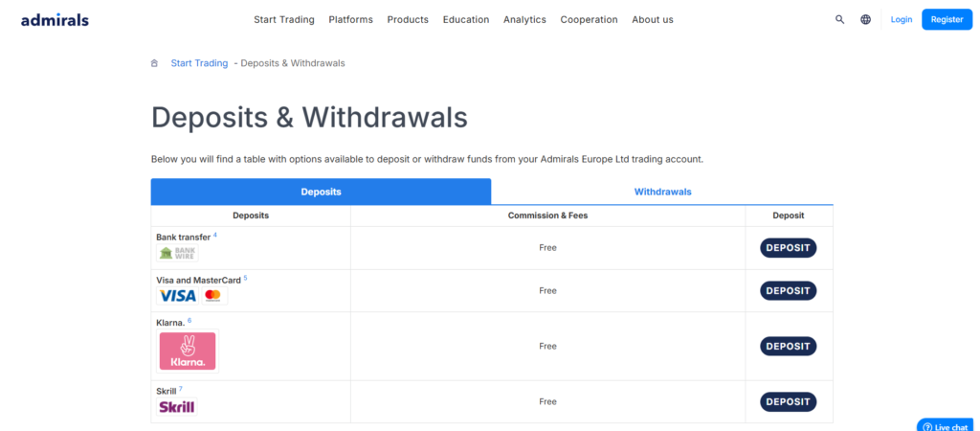Image resolution: width=980 pixels, height=431 pixels.
Task: Click DEPOSIT button for Skrill
Action: pyautogui.click(x=789, y=401)
